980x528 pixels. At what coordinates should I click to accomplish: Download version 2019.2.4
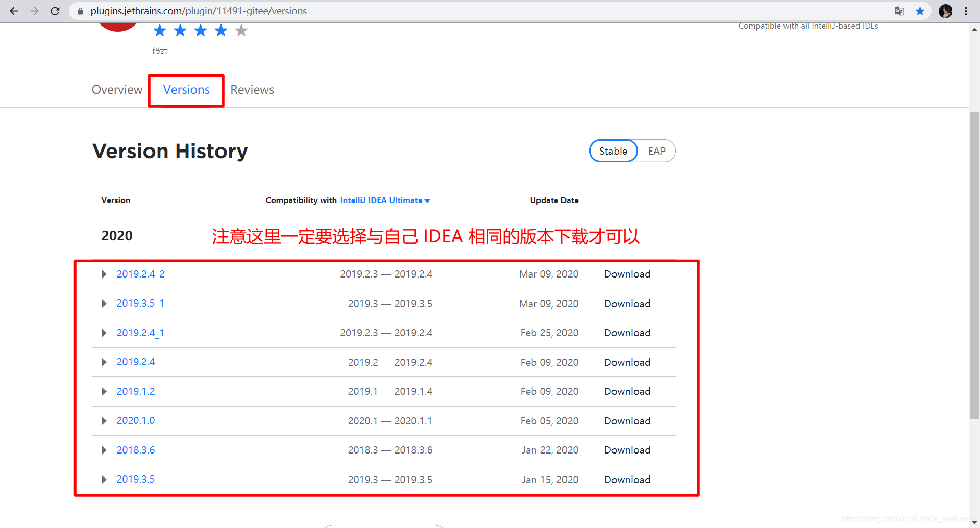point(627,362)
